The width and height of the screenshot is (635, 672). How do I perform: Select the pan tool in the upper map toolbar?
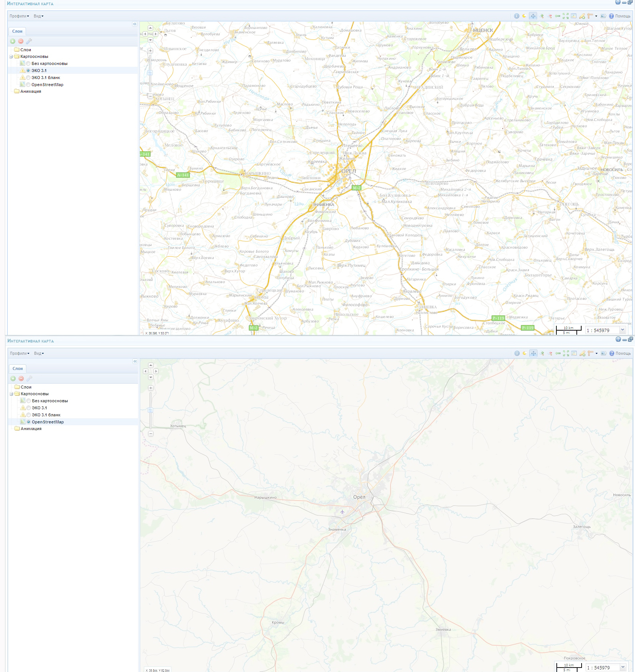coord(533,16)
